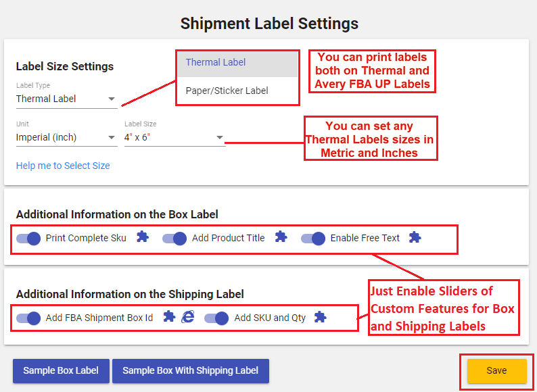Turn off Add FBA Shipment Box Id
Viewport: 537px width, 392px height.
[28, 318]
